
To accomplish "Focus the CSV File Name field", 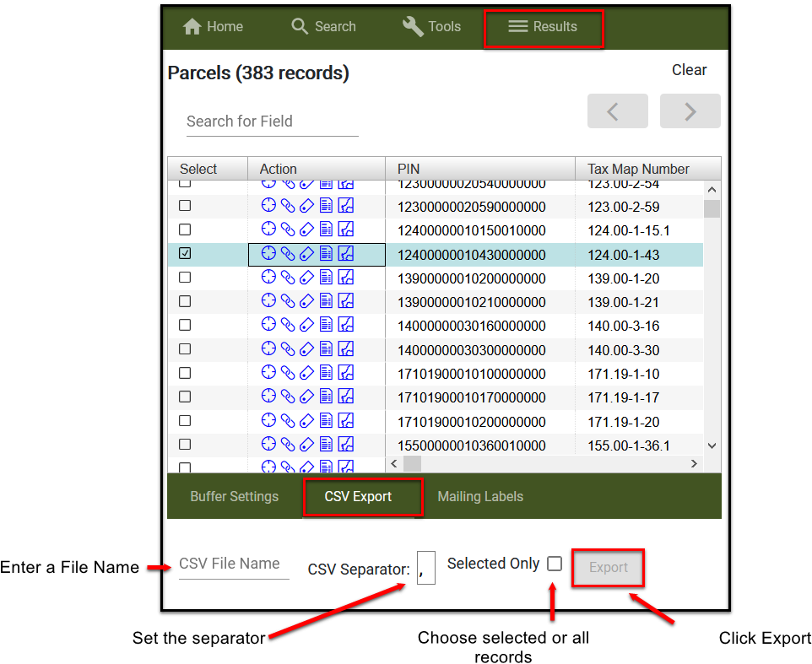I will (x=233, y=564).
